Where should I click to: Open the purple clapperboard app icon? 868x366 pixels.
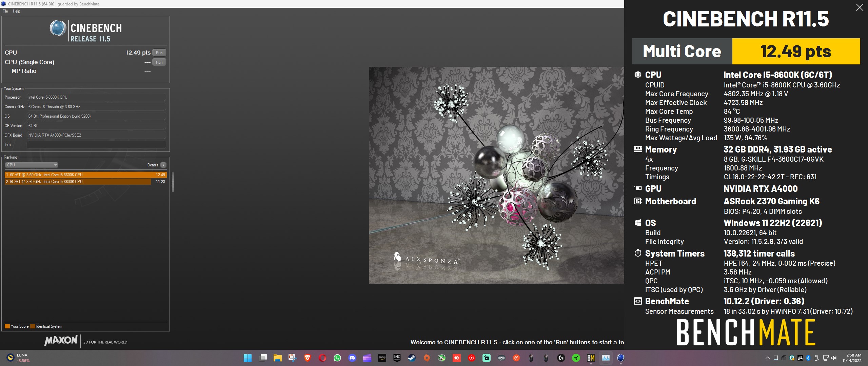point(367,358)
